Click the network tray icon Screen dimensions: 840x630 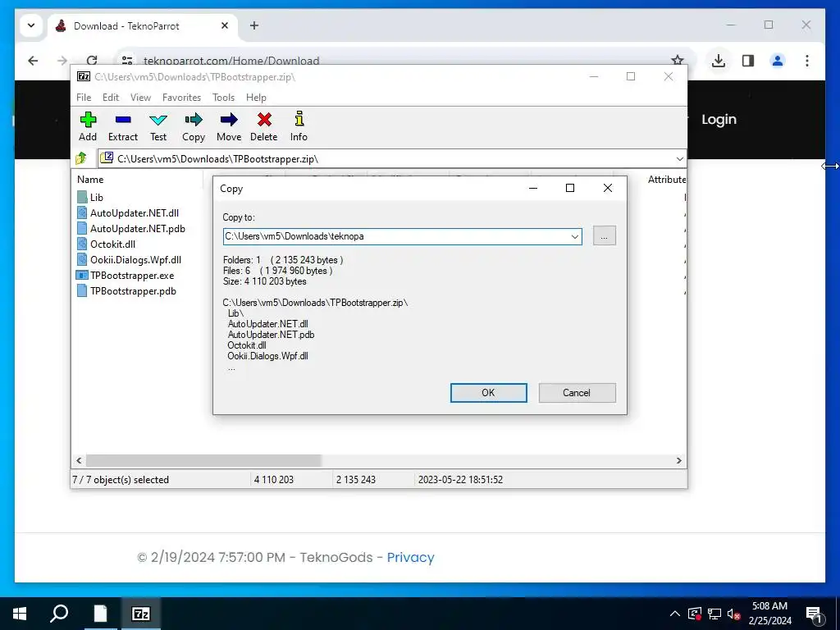(714, 614)
